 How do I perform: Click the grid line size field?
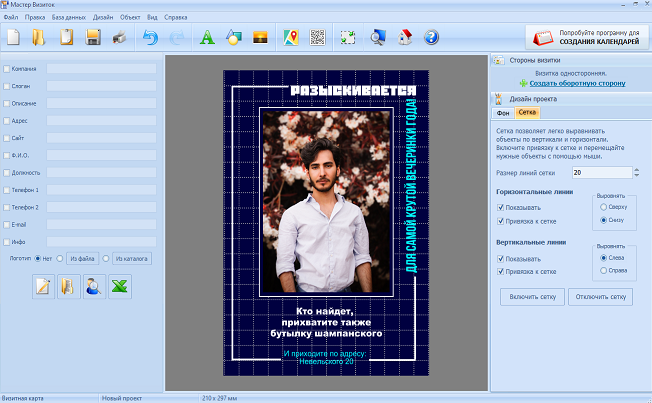[x=602, y=173]
